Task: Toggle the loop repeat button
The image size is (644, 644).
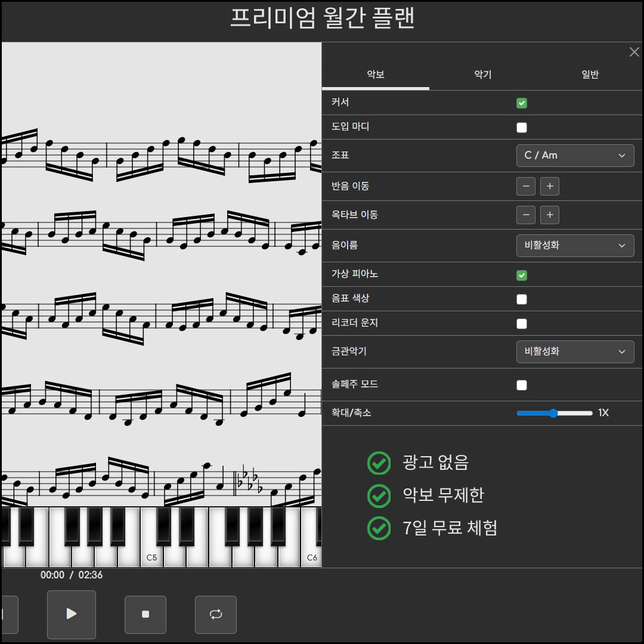Action: pyautogui.click(x=216, y=614)
